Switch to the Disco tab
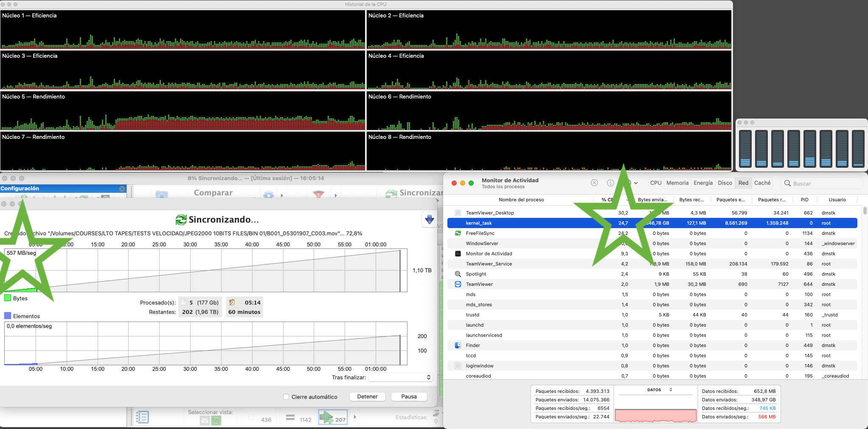This screenshot has width=868, height=429. [x=725, y=183]
